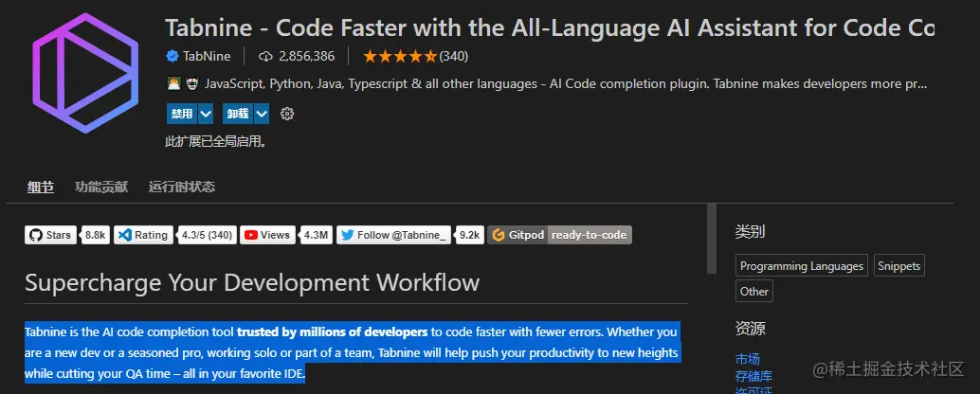Switch to the 功能贡献 tab
Image resolution: width=980 pixels, height=394 pixels.
(x=101, y=187)
